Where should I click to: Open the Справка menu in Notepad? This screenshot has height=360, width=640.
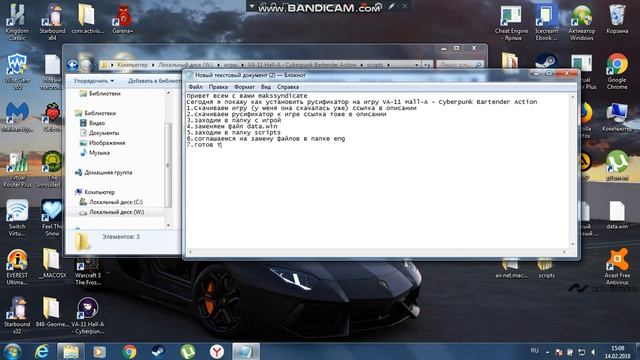[x=288, y=87]
